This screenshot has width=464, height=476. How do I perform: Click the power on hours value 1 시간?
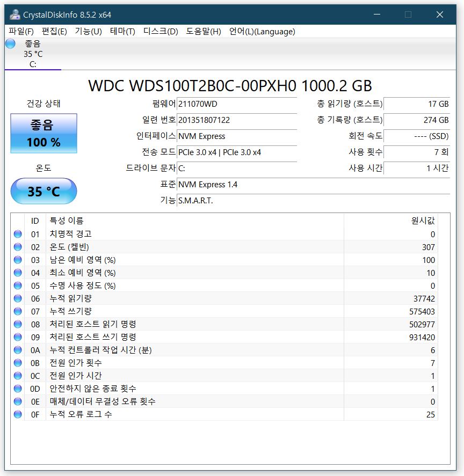click(x=417, y=168)
